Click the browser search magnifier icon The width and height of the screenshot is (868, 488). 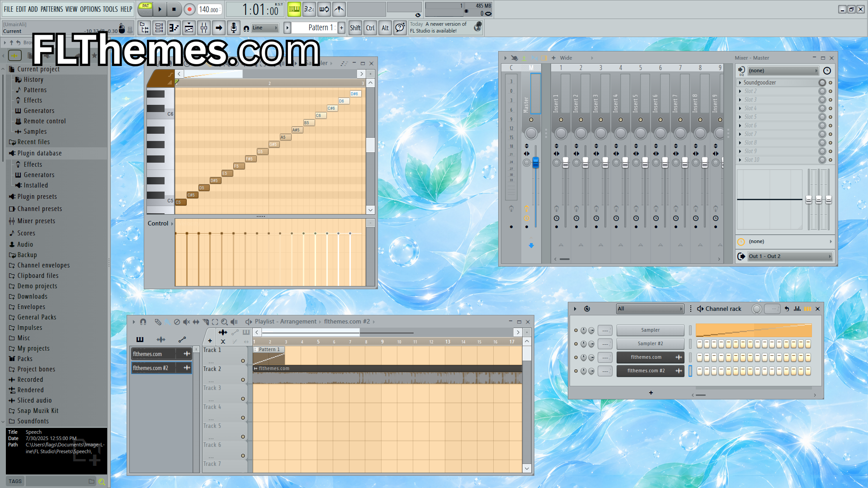(x=101, y=482)
